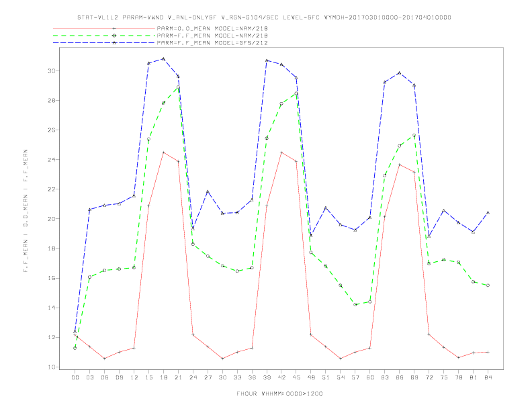The width and height of the screenshot is (532, 411).
Task: Click blue GFS triangle marker at hour 18
Action: pyautogui.click(x=163, y=59)
